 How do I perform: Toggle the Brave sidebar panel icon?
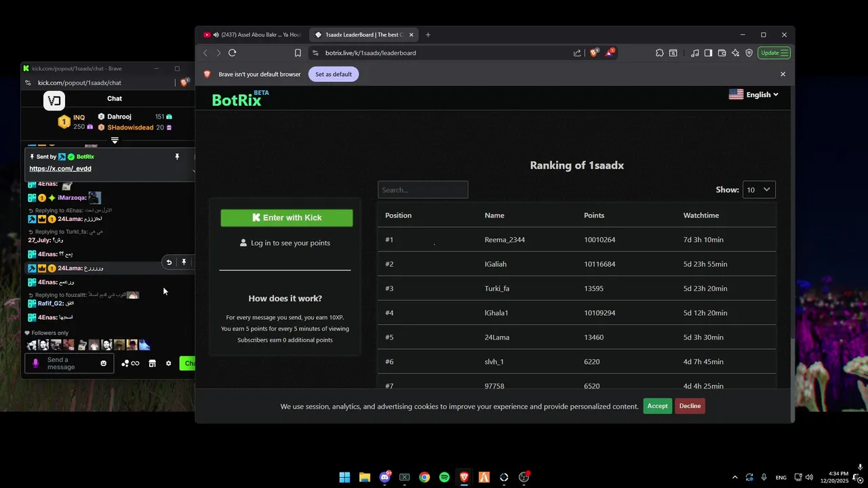pos(708,53)
